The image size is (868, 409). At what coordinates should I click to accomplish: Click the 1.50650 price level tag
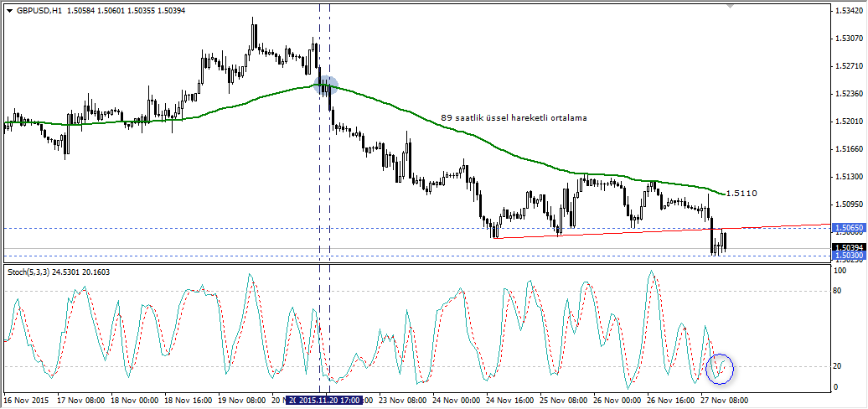pos(849,228)
